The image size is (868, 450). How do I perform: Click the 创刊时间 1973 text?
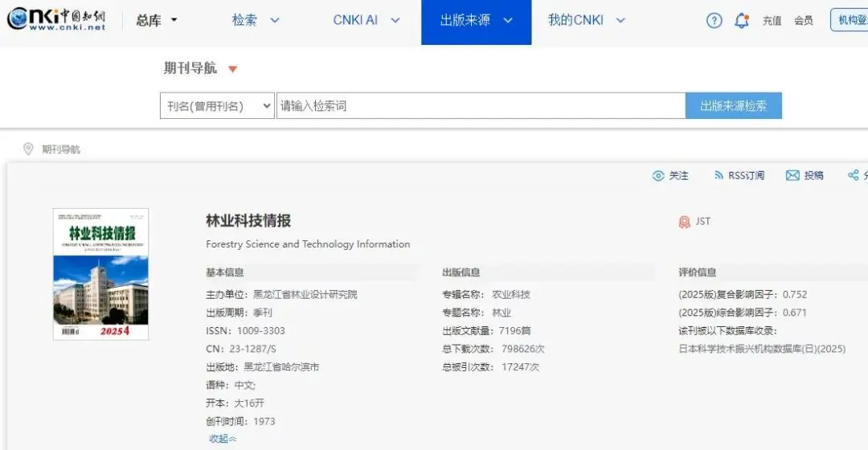click(x=240, y=421)
